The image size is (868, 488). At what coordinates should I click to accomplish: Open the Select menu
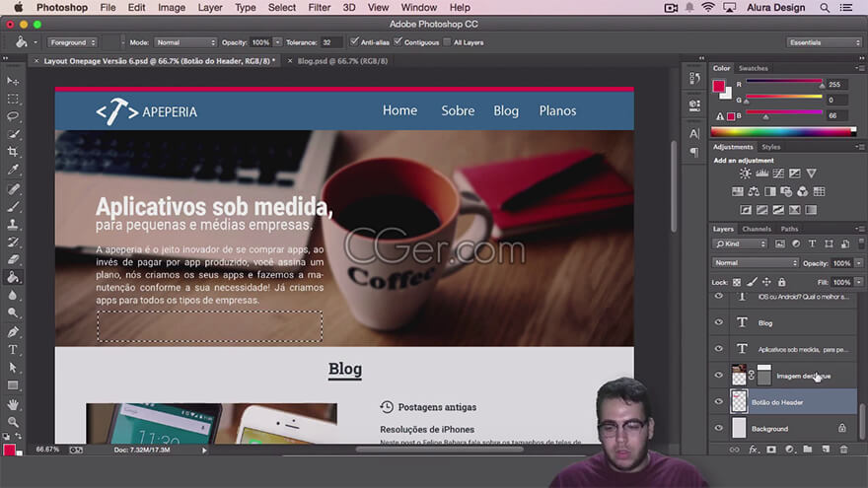click(282, 8)
